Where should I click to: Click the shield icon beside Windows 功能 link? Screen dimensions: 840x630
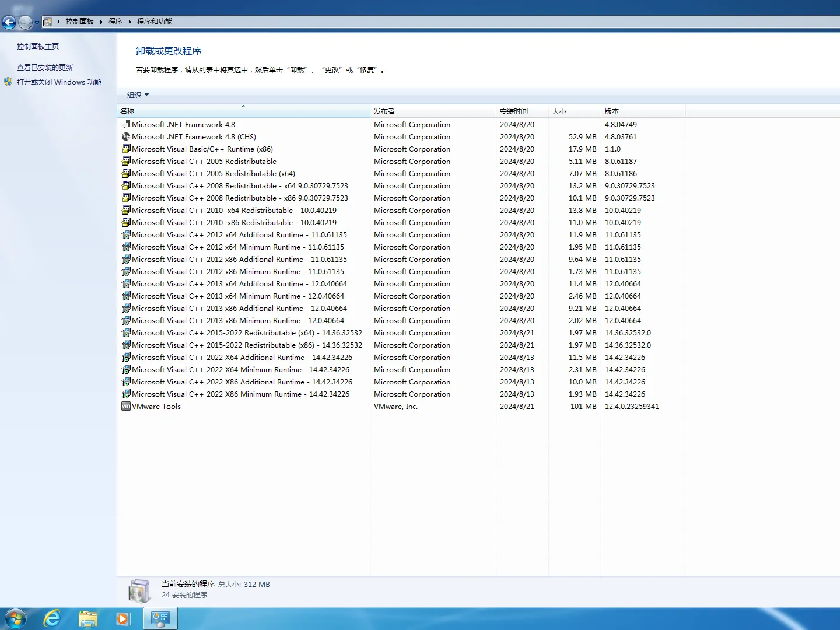[x=8, y=82]
